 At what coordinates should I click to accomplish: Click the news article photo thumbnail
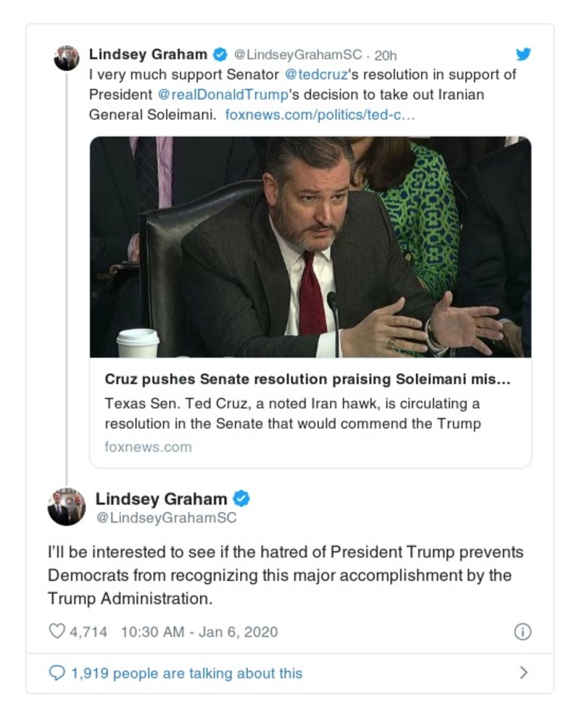(310, 247)
